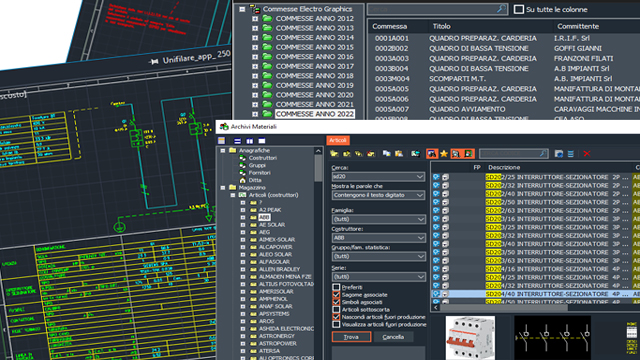Click the Archivi Materiali window title icon

pos(224,127)
